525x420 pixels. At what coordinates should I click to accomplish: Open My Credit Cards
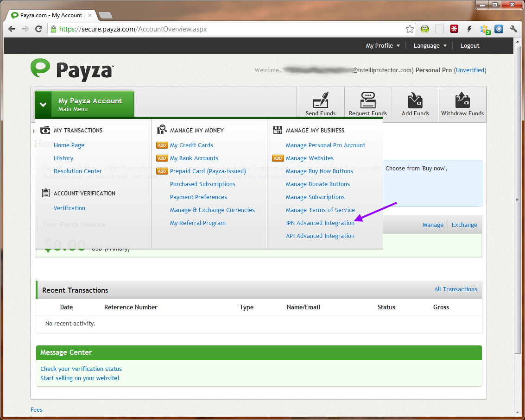click(191, 145)
